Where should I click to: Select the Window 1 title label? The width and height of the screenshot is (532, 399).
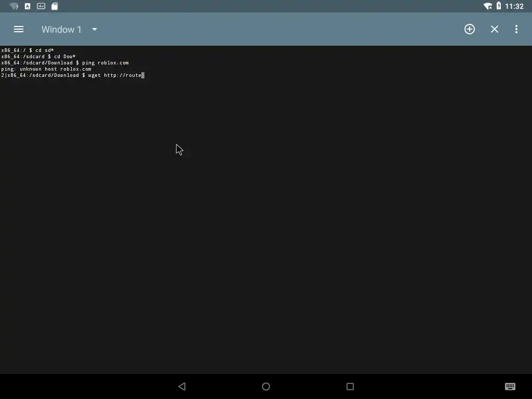pyautogui.click(x=61, y=30)
